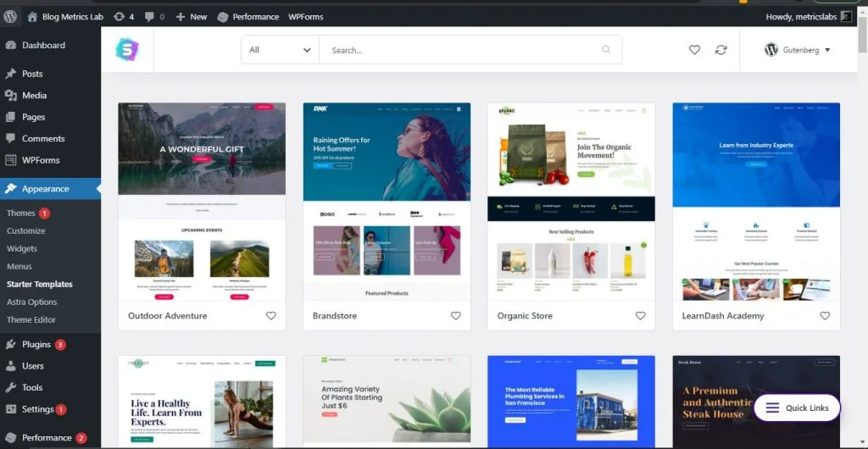The width and height of the screenshot is (868, 449).
Task: Click Dashboard gauge icon in sidebar
Action: (x=10, y=46)
